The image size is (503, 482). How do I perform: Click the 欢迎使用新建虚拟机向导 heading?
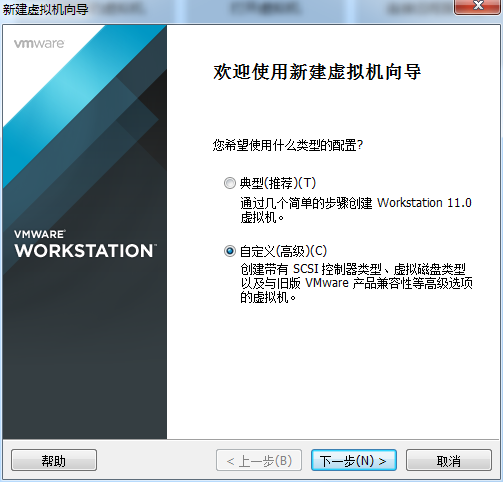(x=317, y=72)
